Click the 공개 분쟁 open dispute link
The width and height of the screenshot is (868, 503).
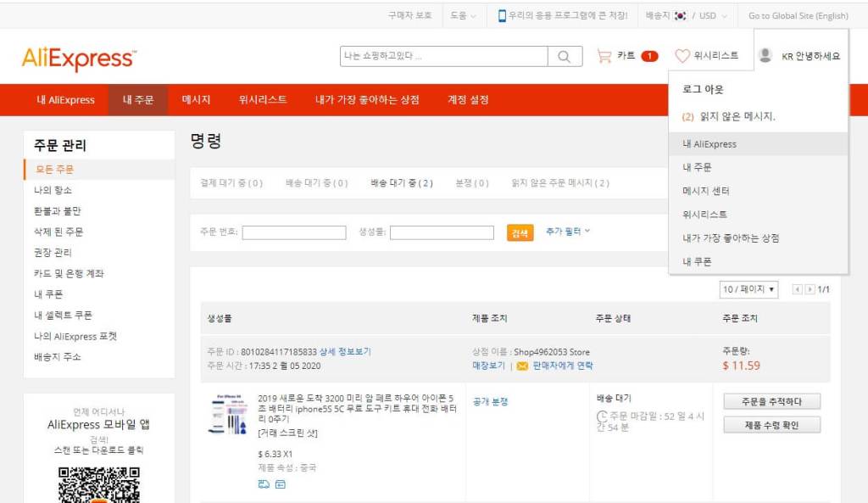491,401
